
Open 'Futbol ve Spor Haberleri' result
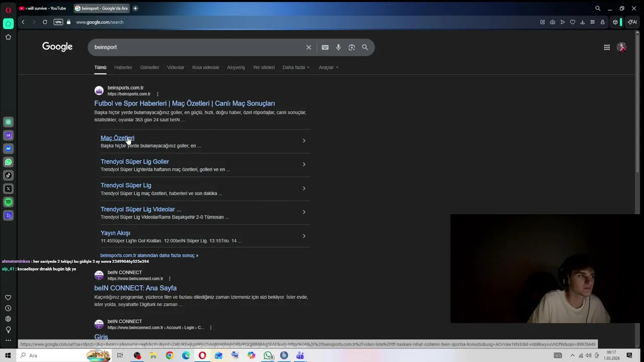(185, 104)
